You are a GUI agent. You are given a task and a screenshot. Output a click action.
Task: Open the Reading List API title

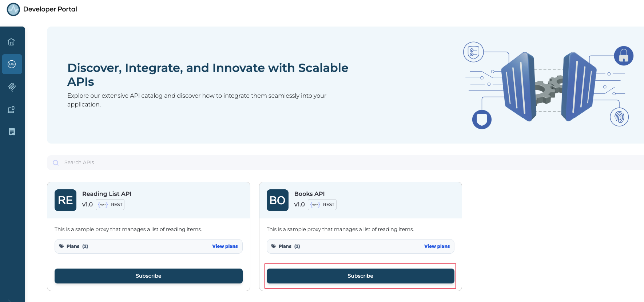pyautogui.click(x=107, y=194)
